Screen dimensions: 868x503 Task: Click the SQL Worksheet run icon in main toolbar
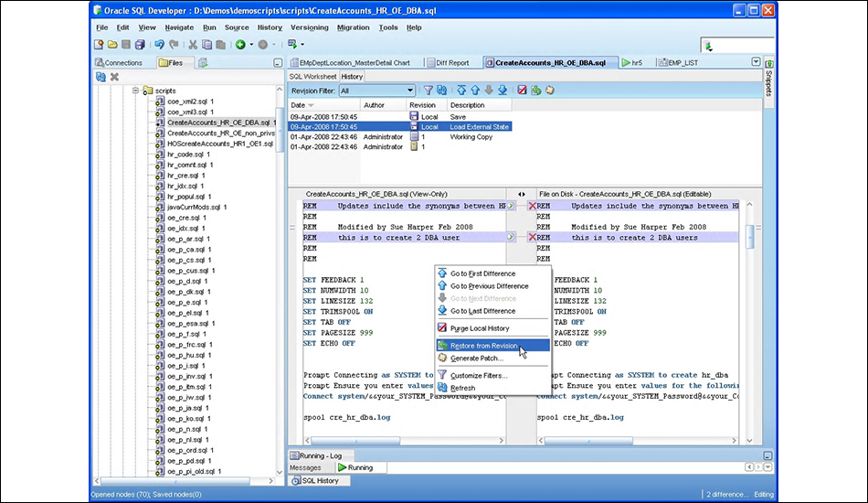tap(292, 44)
